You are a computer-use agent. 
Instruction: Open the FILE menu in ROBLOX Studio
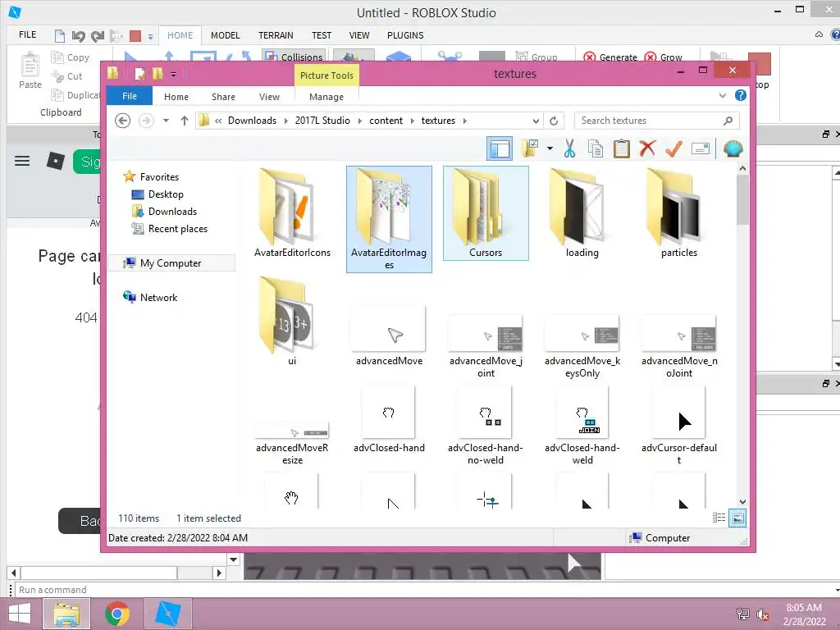[x=27, y=34]
